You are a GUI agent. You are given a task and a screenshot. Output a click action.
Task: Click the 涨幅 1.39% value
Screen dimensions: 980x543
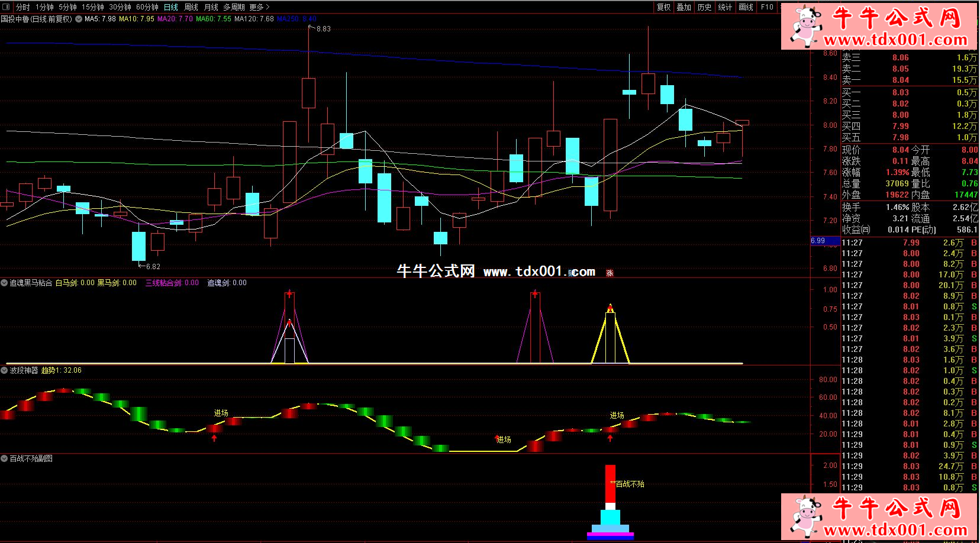pyautogui.click(x=897, y=172)
